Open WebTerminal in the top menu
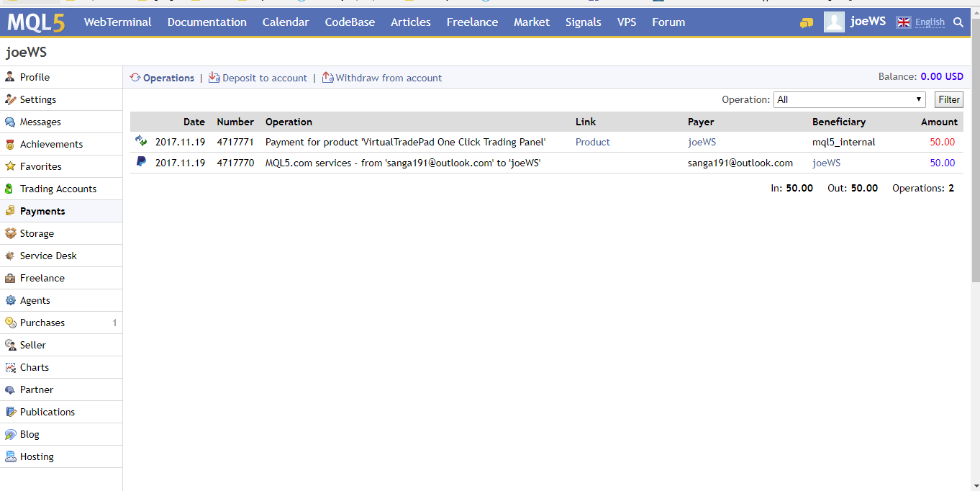980x491 pixels. [118, 22]
